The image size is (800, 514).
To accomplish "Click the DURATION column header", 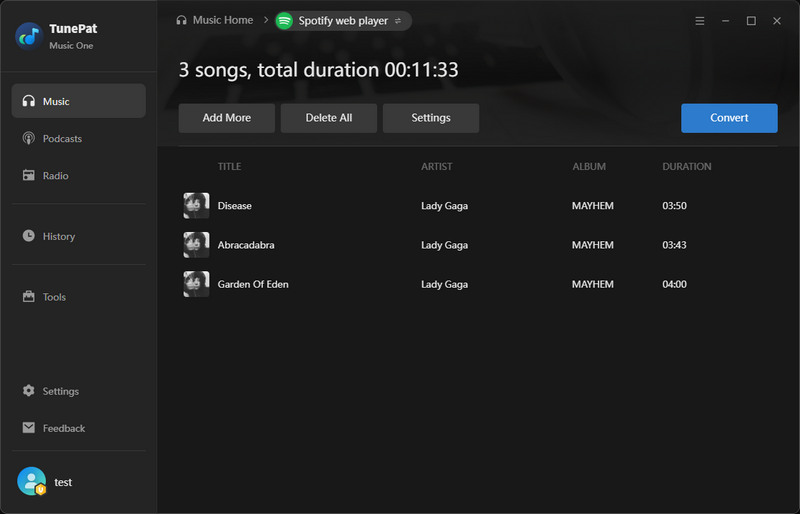I will [x=687, y=166].
